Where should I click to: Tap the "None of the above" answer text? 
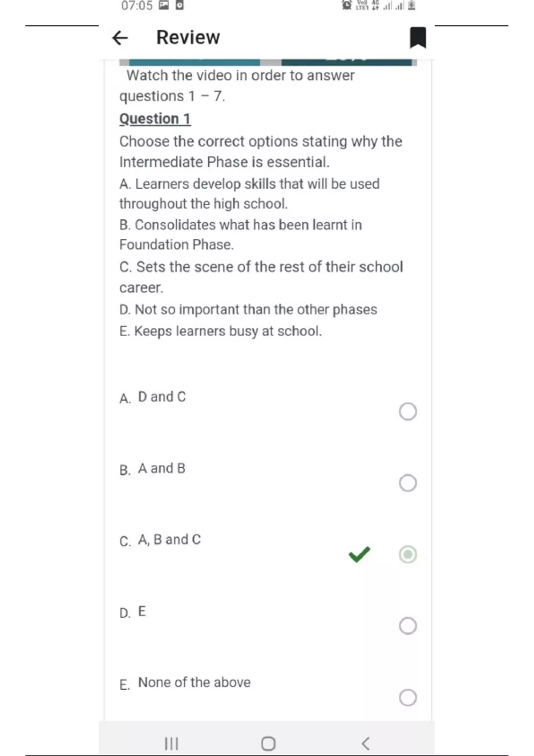(x=194, y=682)
